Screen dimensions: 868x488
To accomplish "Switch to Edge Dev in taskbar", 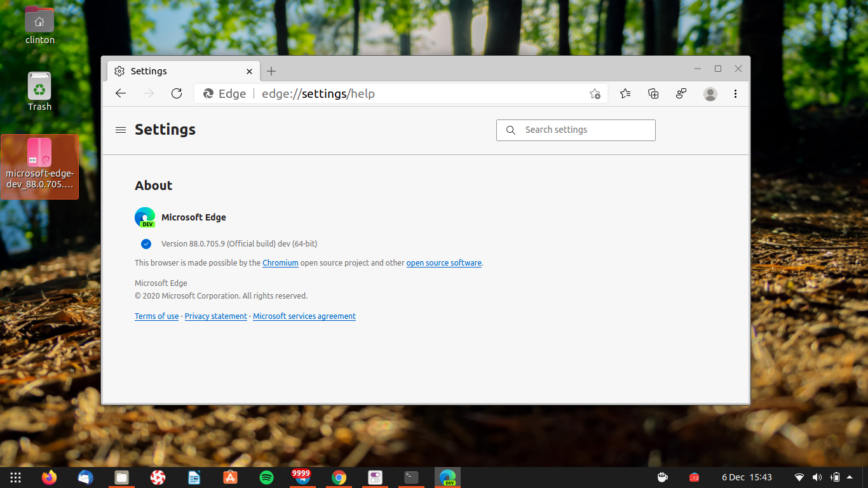I will click(x=448, y=477).
